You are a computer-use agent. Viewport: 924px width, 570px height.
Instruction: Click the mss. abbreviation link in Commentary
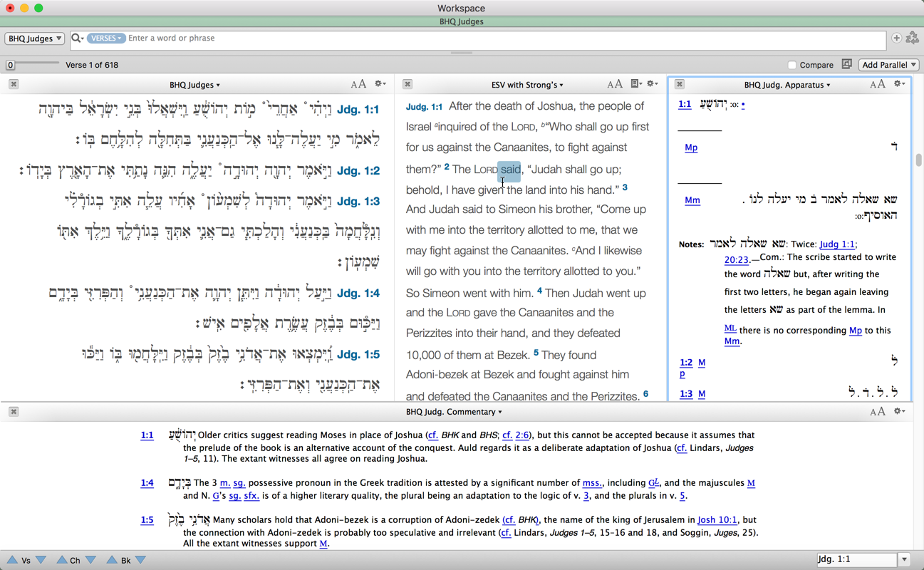click(x=592, y=483)
